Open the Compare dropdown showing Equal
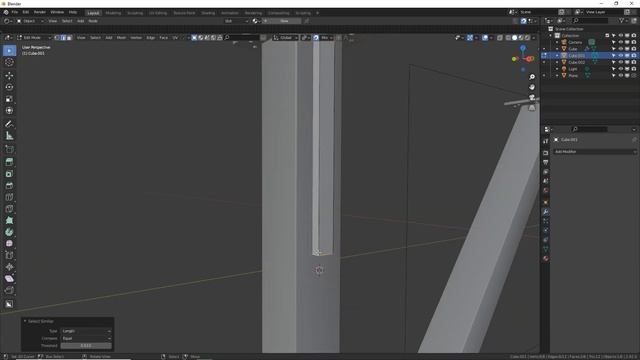This screenshot has height=360, width=640. point(86,338)
